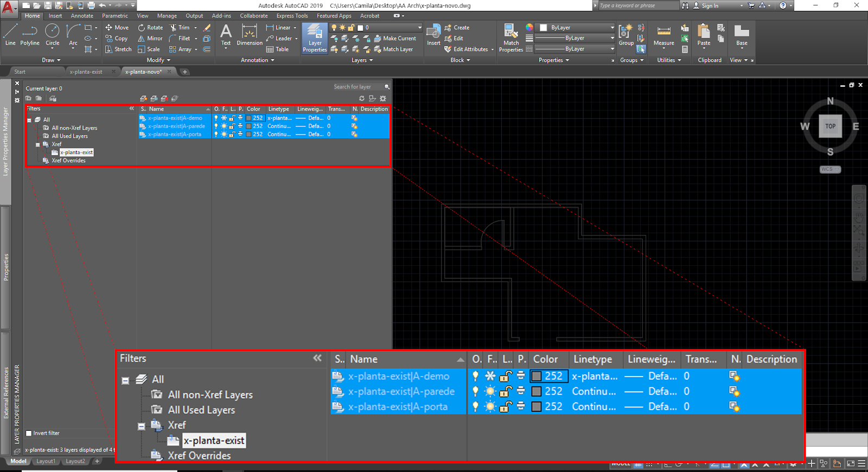
Task: Switch to the Layout1 tab
Action: pos(46,462)
